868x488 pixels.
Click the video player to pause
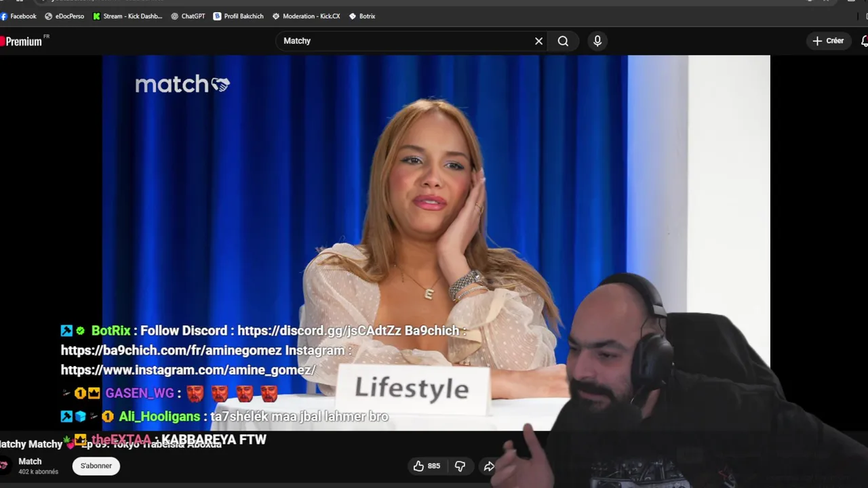point(436,243)
